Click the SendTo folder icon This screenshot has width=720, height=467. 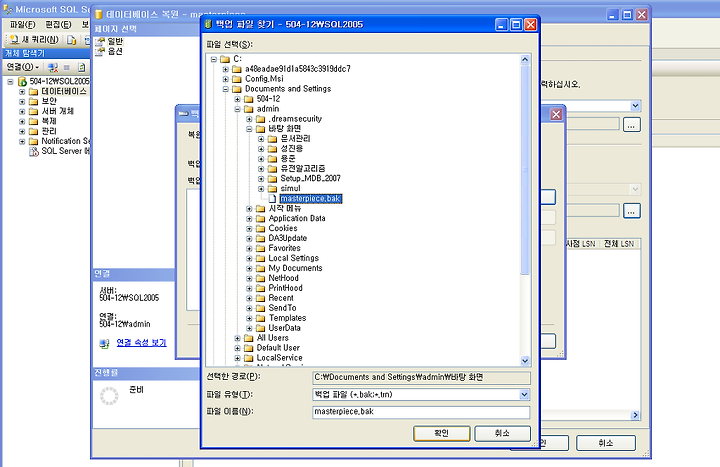pos(260,308)
